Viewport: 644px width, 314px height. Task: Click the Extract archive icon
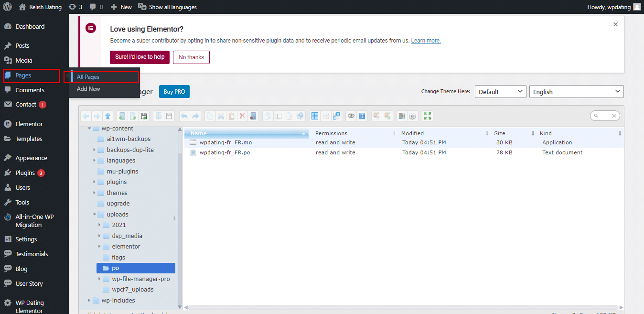click(376, 116)
